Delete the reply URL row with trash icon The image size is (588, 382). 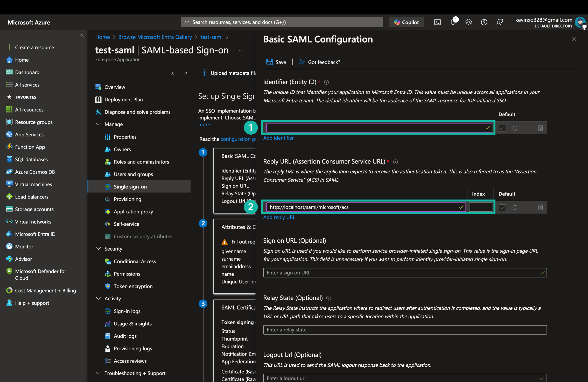[541, 207]
